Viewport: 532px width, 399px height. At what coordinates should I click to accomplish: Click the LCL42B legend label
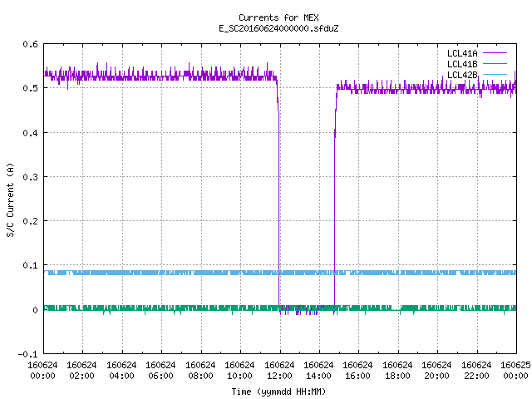tap(462, 75)
